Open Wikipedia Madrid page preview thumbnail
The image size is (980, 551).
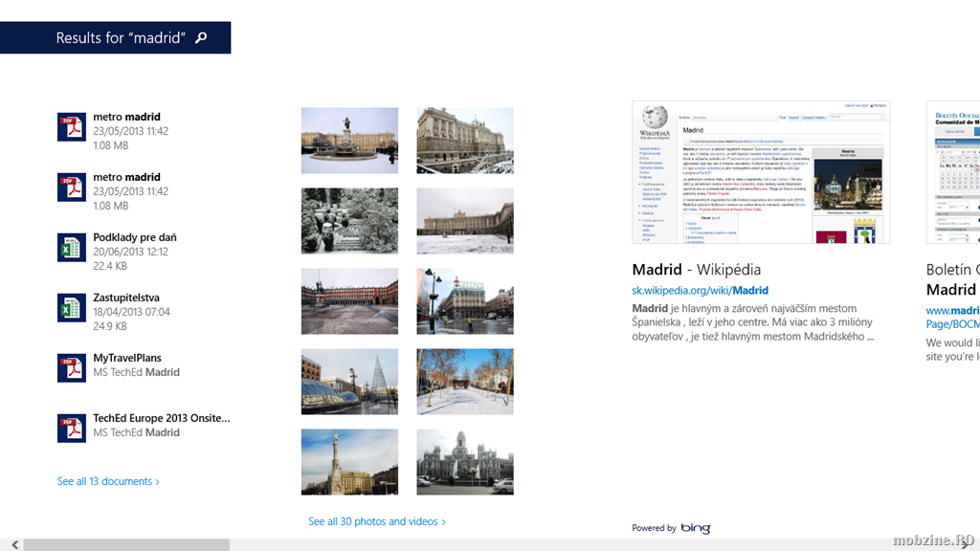pos(761,172)
